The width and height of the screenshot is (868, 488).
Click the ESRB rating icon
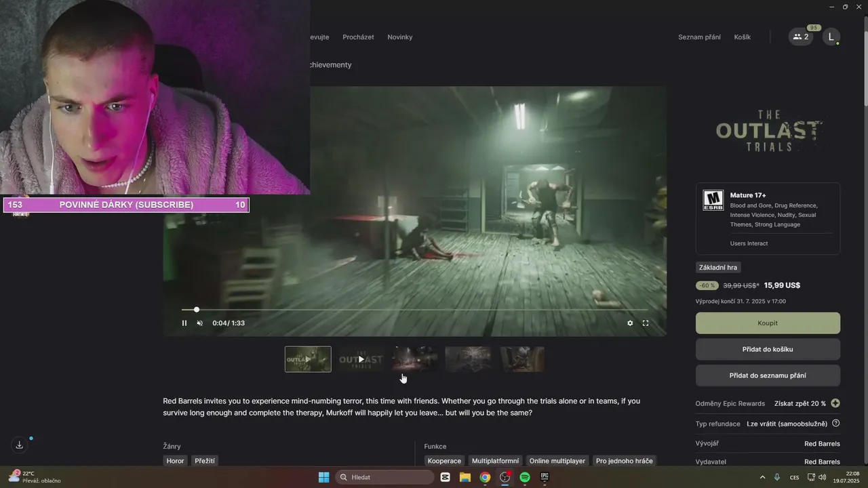(x=713, y=200)
